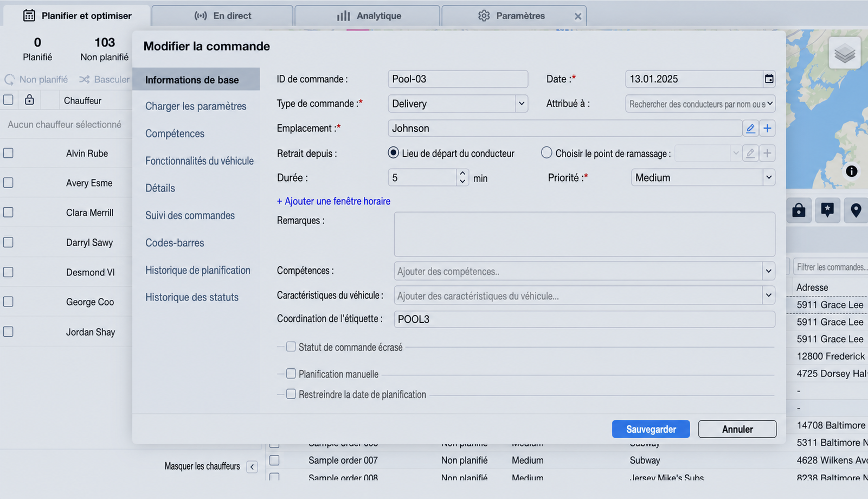Click the lock icon on map toolbar
The image size is (868, 499).
click(799, 210)
